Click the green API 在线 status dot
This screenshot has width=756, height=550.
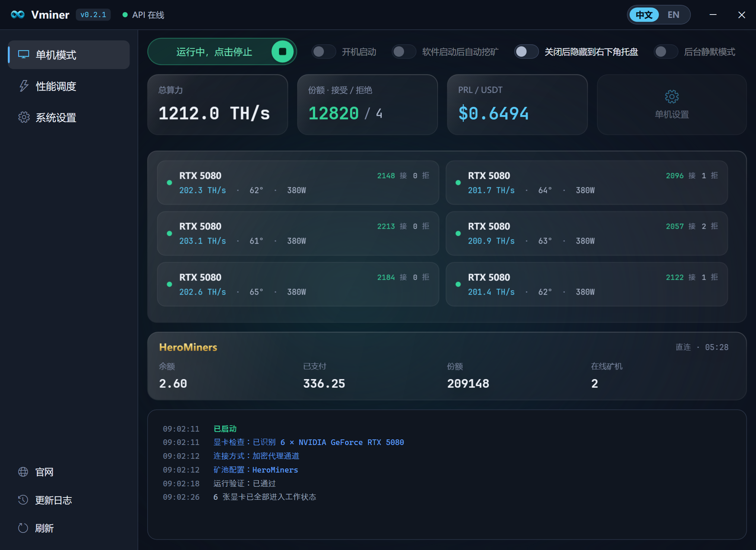point(125,15)
